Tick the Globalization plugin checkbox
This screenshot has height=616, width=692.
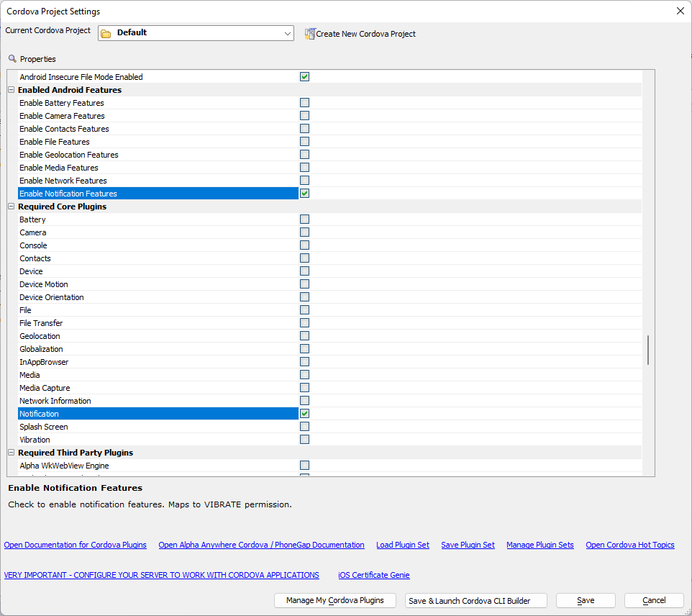304,349
